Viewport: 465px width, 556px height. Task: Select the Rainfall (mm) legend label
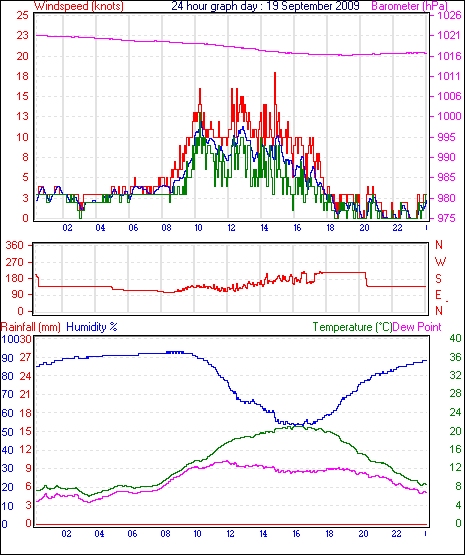click(31, 327)
